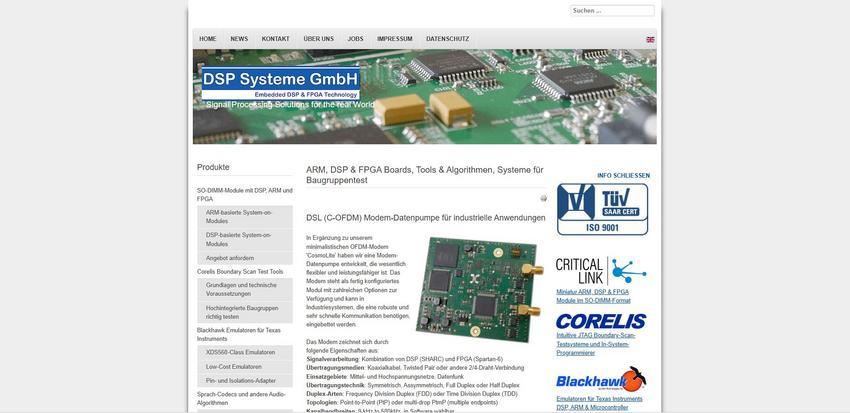Open the TÜV Saar Cert ISO 9001 logo
This screenshot has height=413, width=850.
[602, 209]
